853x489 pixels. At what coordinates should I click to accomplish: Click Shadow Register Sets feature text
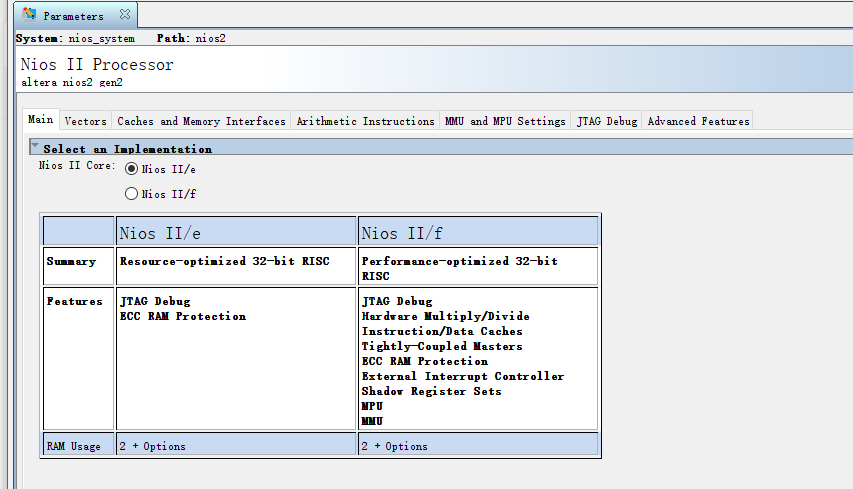coord(431,392)
